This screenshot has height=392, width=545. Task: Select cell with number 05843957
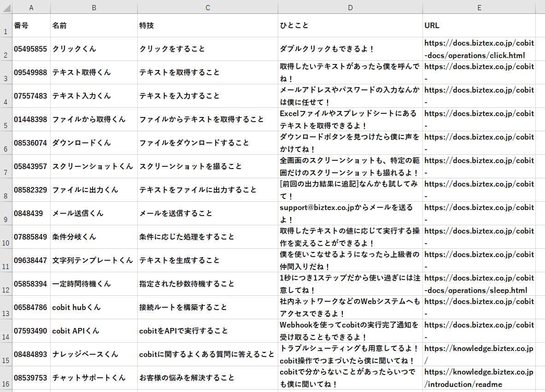click(31, 166)
